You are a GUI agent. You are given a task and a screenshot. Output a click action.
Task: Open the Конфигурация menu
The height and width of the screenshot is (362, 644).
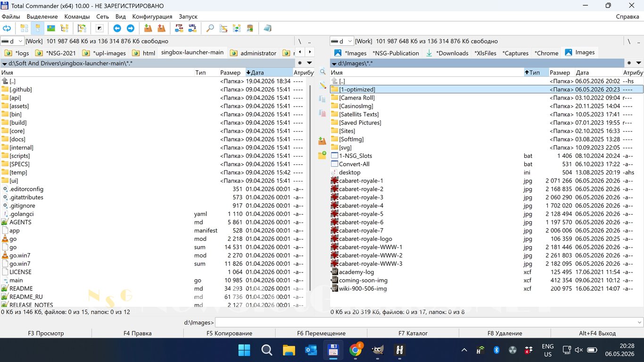pos(152,16)
